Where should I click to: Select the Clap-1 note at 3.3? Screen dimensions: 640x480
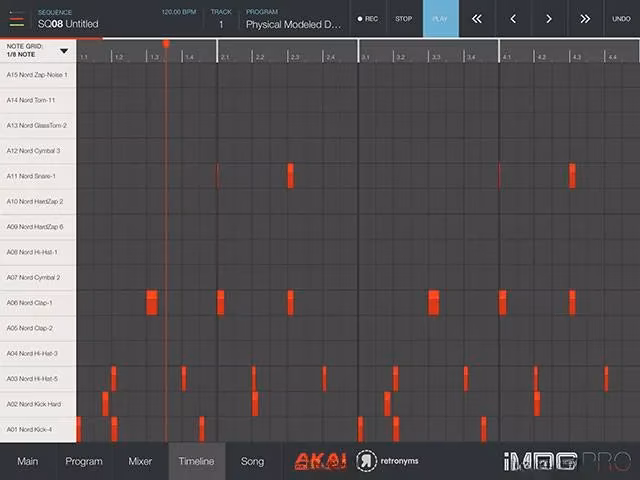[x=433, y=303]
